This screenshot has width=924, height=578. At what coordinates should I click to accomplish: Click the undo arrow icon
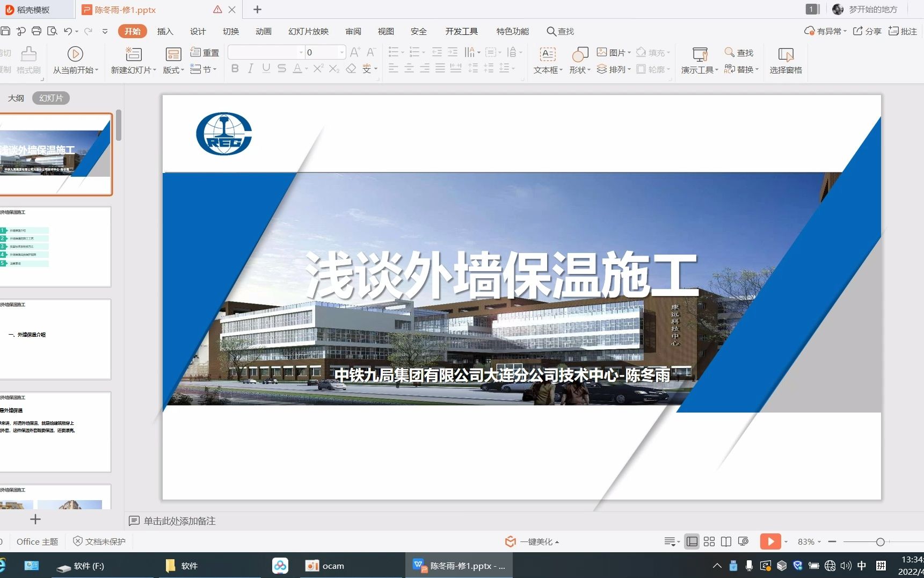click(x=68, y=31)
